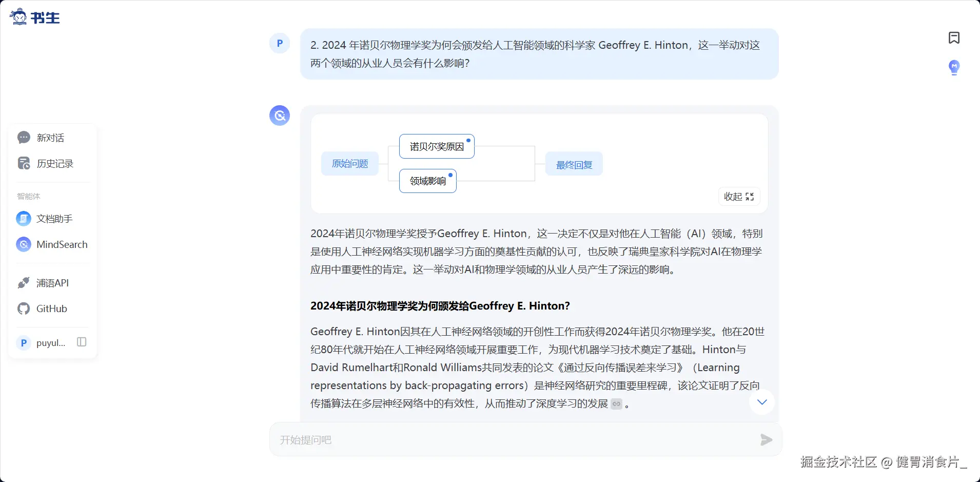Viewport: 980px width, 482px height.
Task: Collapse the mind map with 收起
Action: pos(739,197)
